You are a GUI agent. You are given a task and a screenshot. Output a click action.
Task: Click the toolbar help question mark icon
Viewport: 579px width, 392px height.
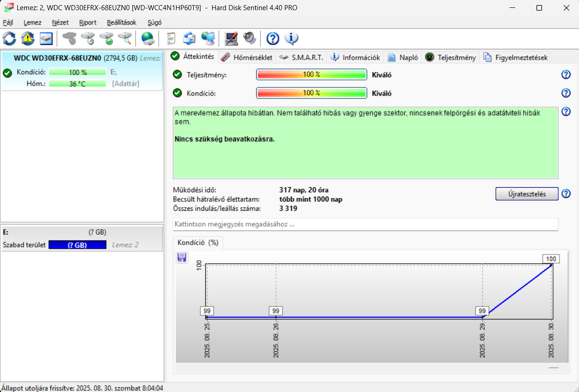tap(273, 38)
